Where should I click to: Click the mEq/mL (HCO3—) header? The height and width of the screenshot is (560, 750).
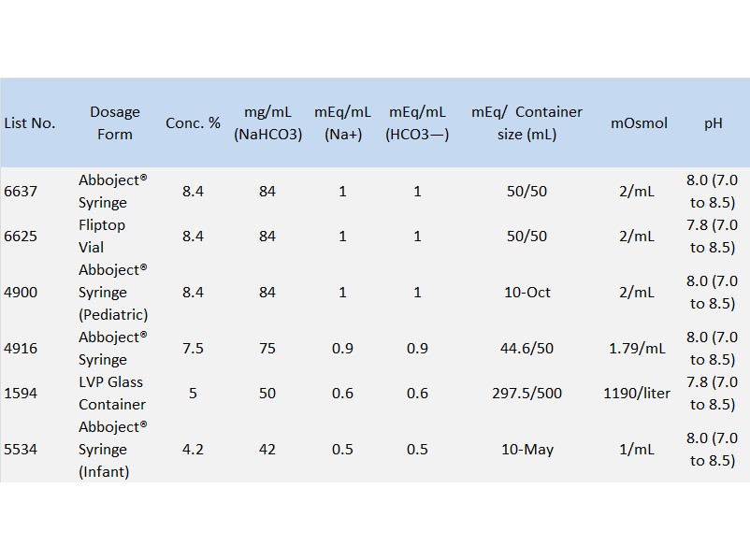click(x=417, y=122)
